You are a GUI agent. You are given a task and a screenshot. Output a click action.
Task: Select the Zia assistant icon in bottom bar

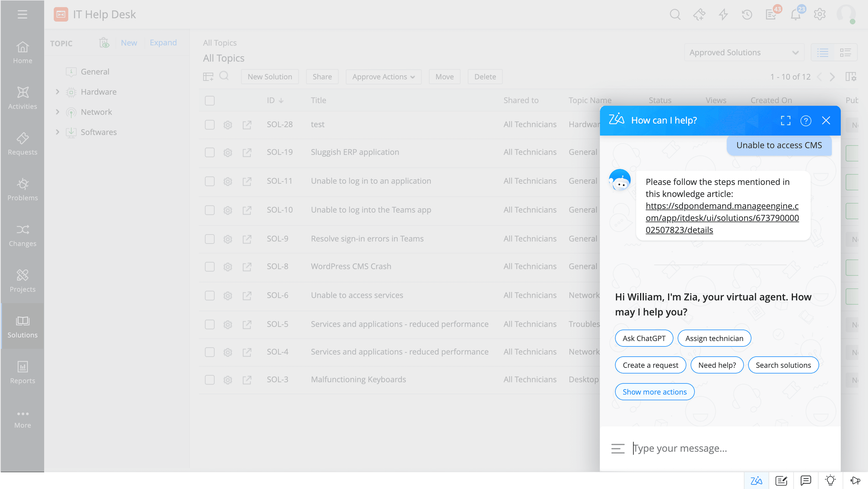pos(756,481)
